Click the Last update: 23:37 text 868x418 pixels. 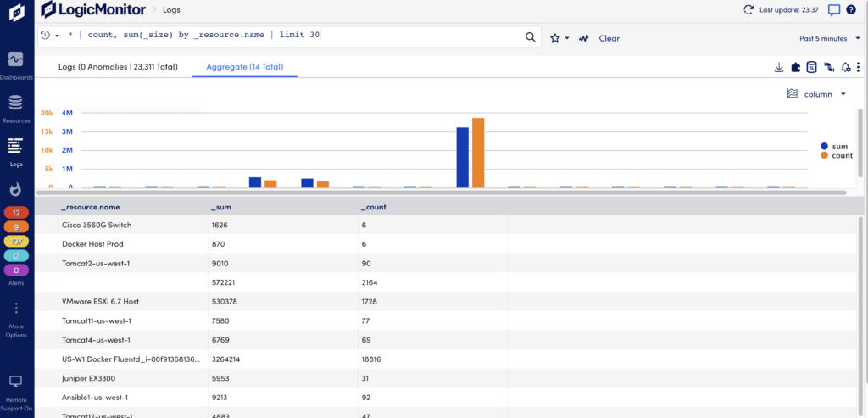click(x=791, y=9)
